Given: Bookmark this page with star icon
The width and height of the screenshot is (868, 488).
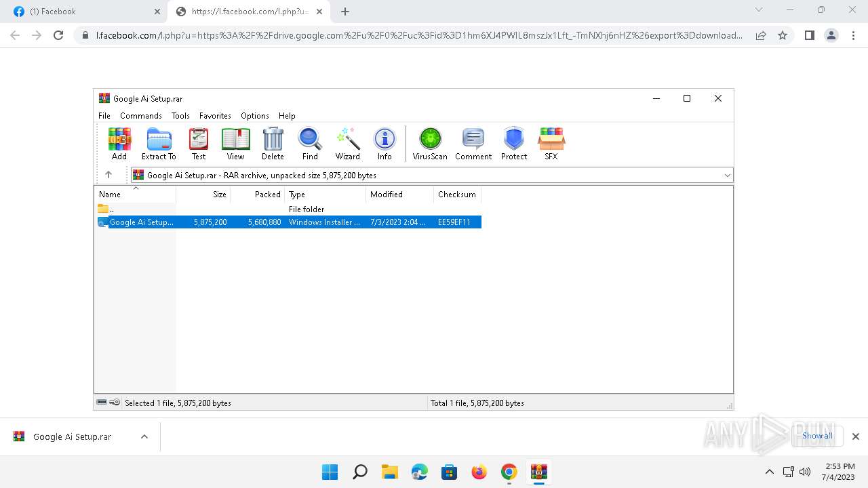Looking at the screenshot, I should [x=783, y=35].
